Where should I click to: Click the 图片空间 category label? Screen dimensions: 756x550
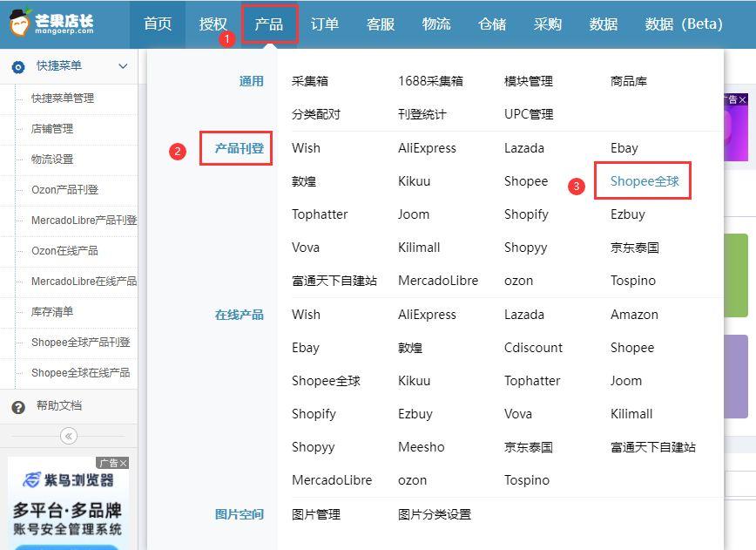pyautogui.click(x=240, y=514)
